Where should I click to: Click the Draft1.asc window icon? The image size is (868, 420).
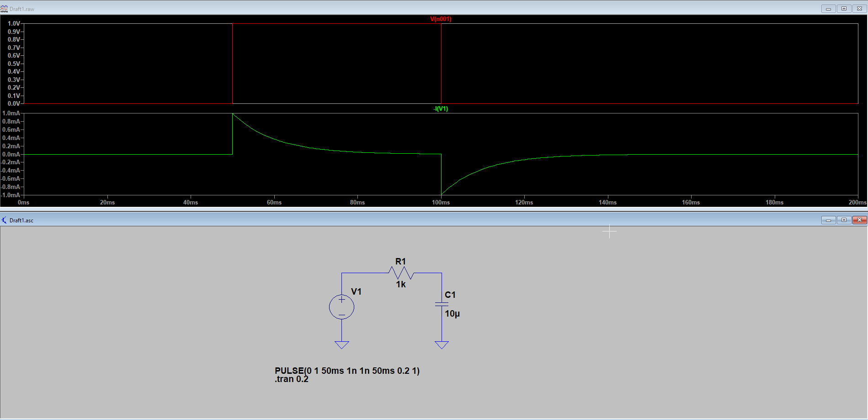[x=4, y=220]
